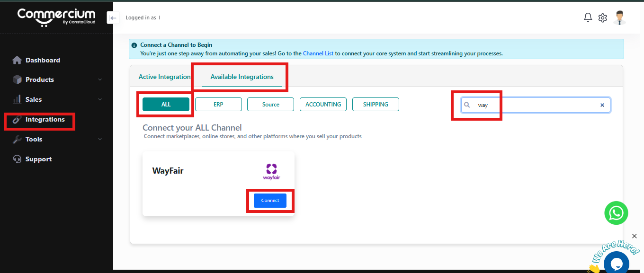Click the Sales bar chart icon
Viewport: 644px width, 273px height.
[x=17, y=99]
